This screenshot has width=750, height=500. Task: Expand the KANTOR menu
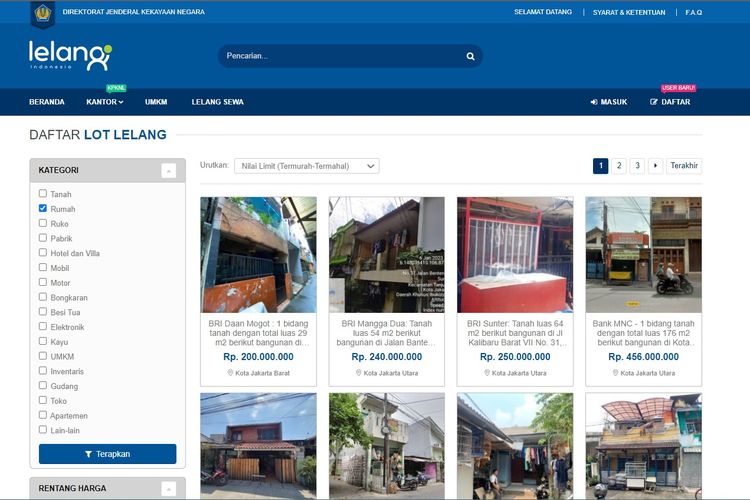pos(105,102)
